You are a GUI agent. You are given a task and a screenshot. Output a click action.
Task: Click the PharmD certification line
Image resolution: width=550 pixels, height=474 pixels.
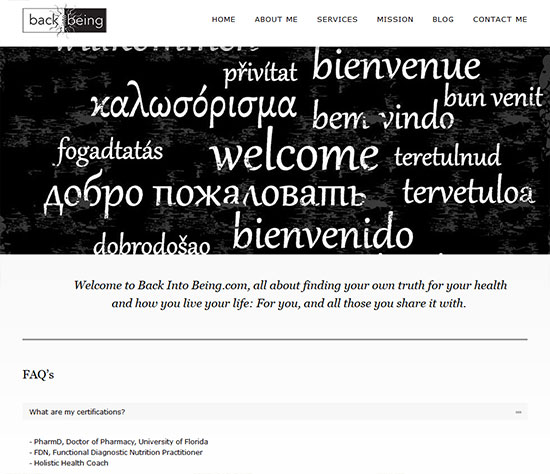tap(119, 442)
